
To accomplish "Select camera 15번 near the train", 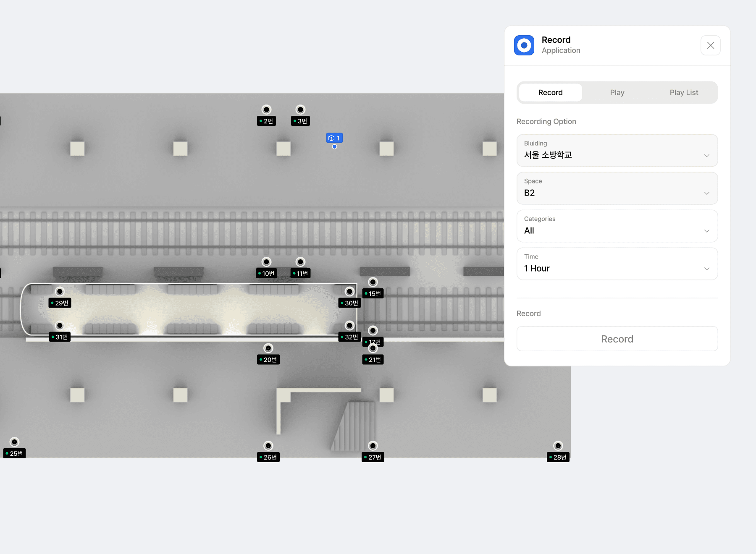I will pos(373,282).
